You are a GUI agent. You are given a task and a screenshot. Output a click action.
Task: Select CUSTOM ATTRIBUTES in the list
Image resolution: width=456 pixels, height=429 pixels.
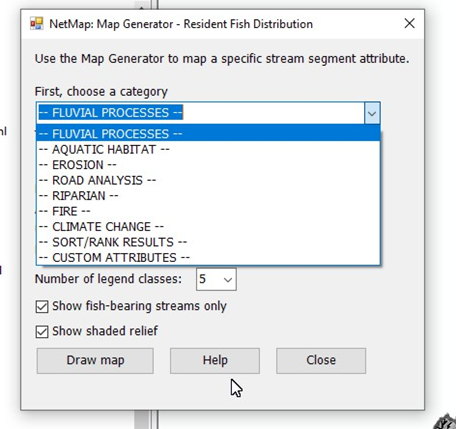coord(208,258)
